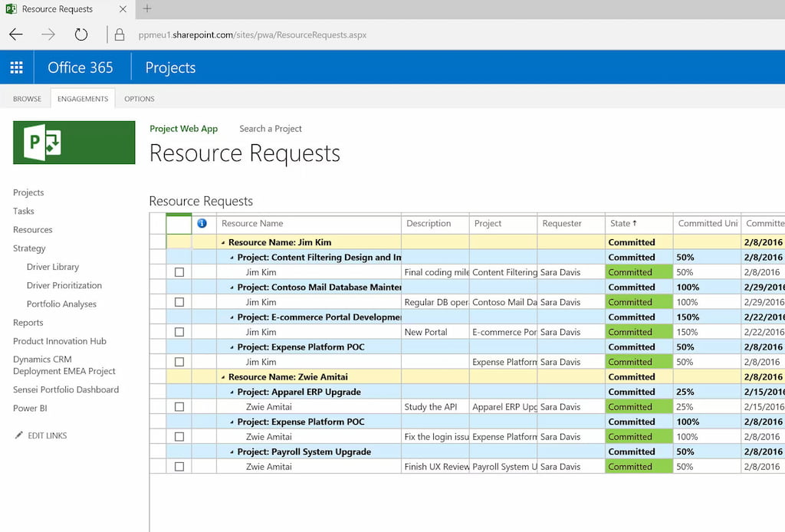Collapse Project: Contoso Mail Database group
Viewport: 785px width, 532px height.
232,287
